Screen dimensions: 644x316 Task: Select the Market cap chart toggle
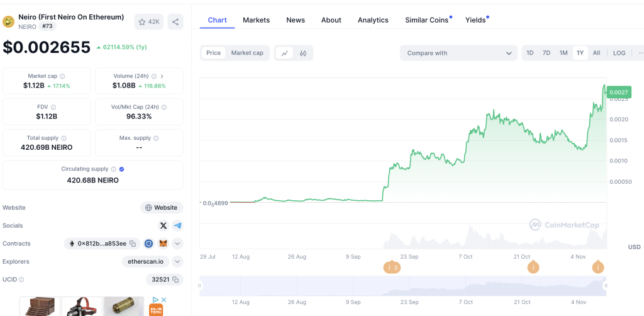(247, 53)
